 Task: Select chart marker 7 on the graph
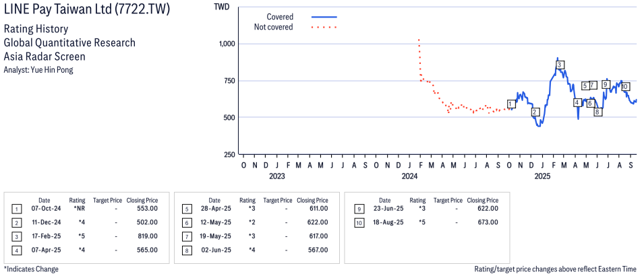click(x=592, y=85)
